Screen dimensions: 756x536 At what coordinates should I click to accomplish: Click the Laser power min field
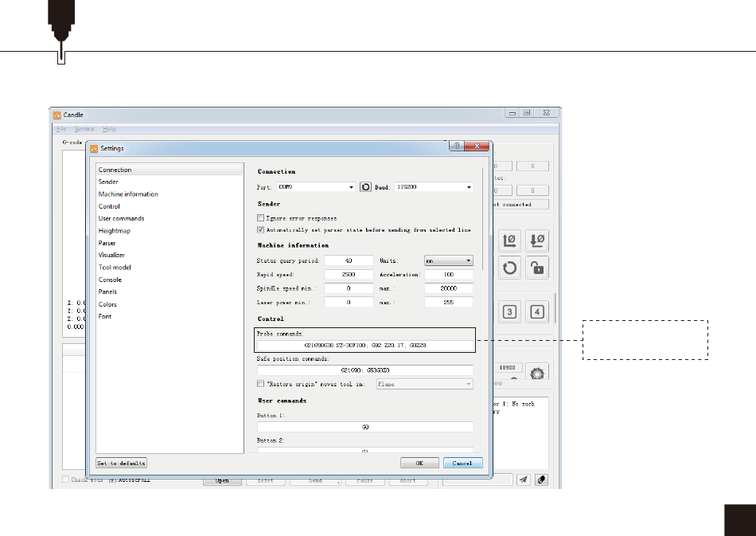(349, 303)
